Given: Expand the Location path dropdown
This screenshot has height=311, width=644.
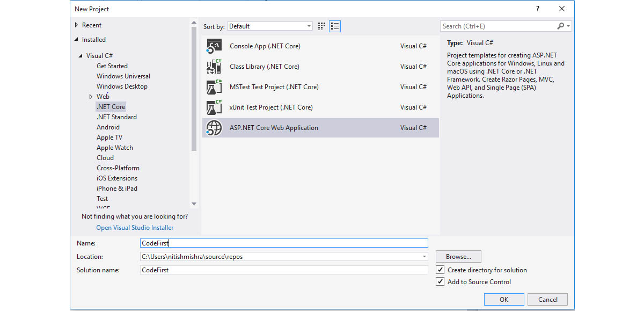Looking at the screenshot, I should (425, 257).
